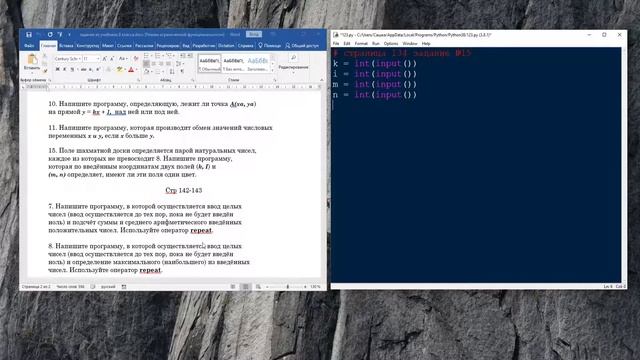The height and width of the screenshot is (360, 640).
Task: Switch to the Конструктор ribbon tab
Action: (88, 46)
